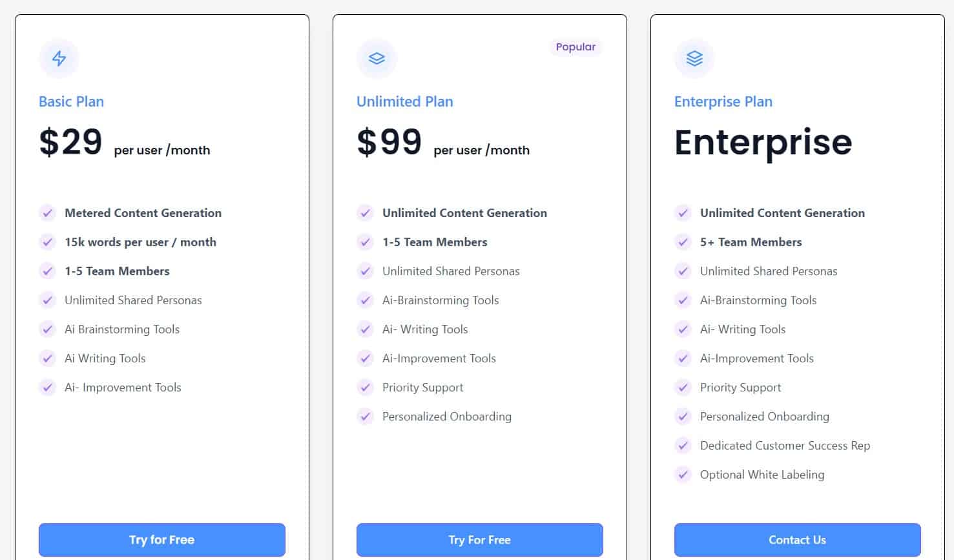
Task: Open the Unlimited Plan details link
Action: pos(404,101)
